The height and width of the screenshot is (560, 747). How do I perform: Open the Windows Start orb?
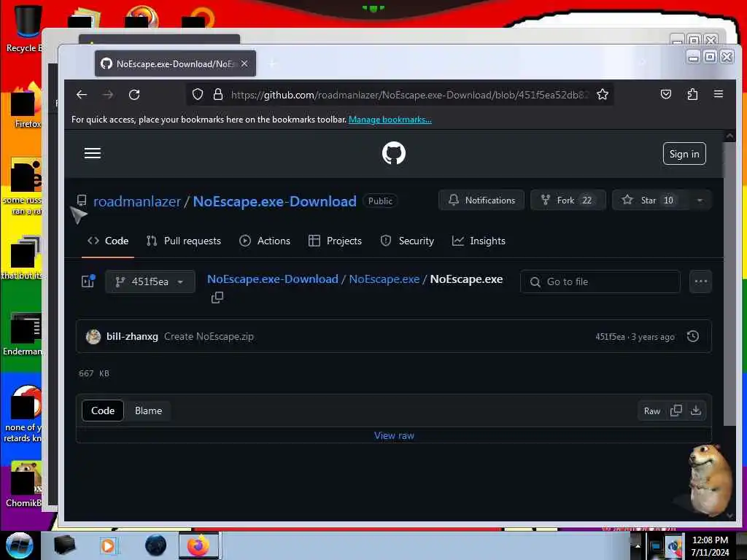point(19,545)
